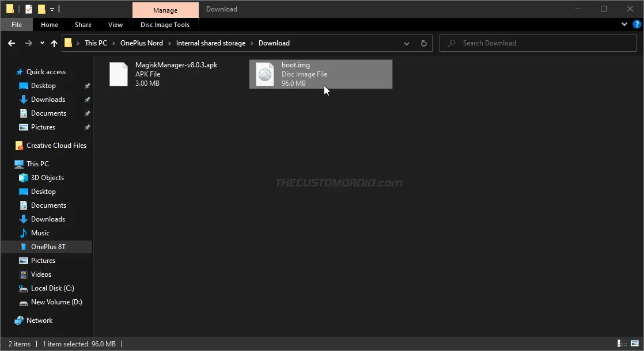Open the Help question mark icon
Image resolution: width=644 pixels, height=351 pixels.
635,25
